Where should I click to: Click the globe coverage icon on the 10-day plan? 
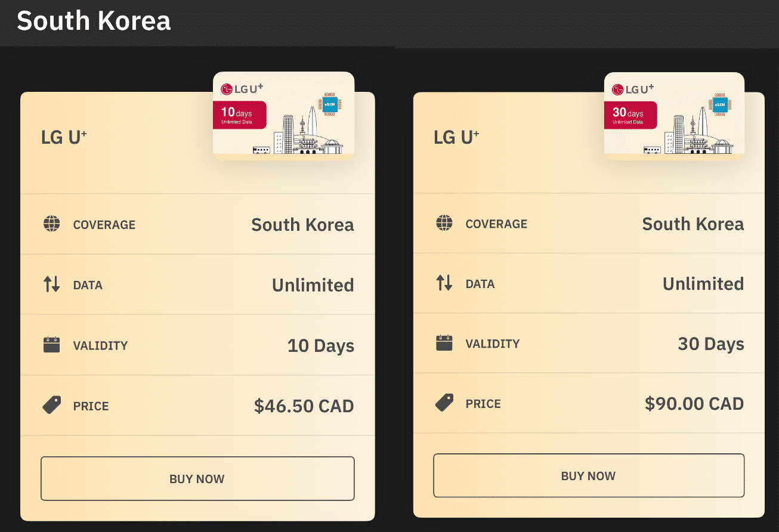coord(52,224)
